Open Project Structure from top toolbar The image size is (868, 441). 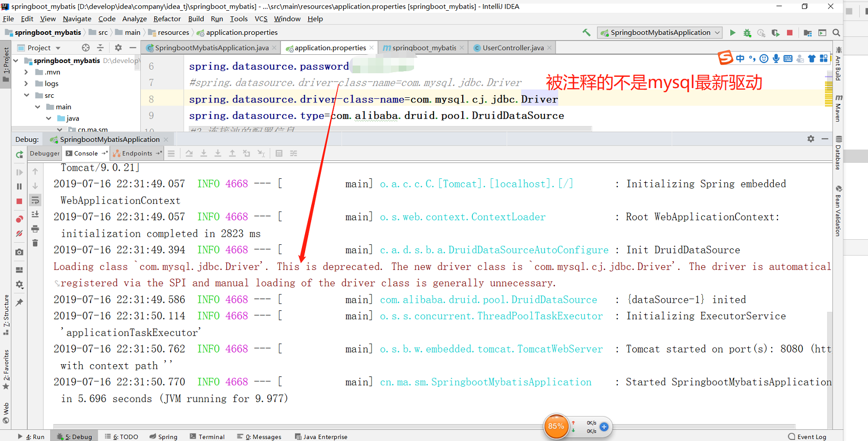coord(808,32)
